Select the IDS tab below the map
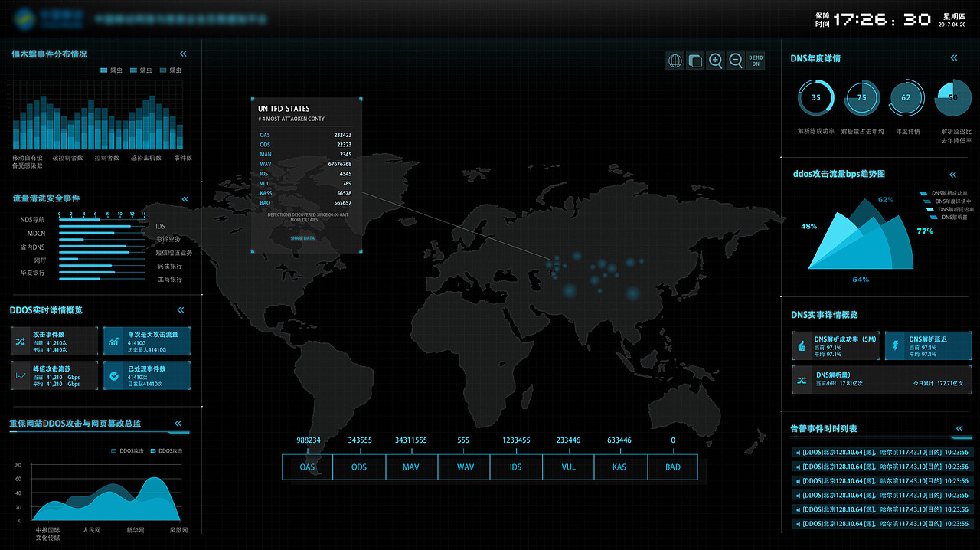Image resolution: width=980 pixels, height=550 pixels. [516, 467]
